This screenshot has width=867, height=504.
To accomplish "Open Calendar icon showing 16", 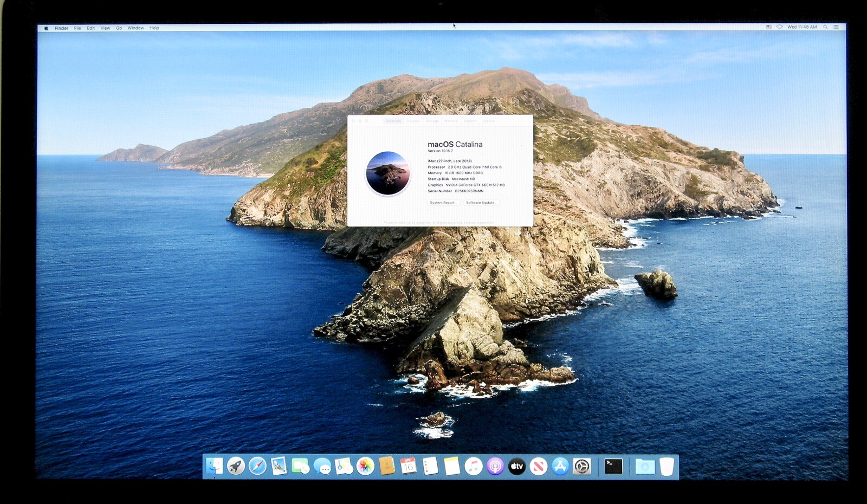I will 409,466.
